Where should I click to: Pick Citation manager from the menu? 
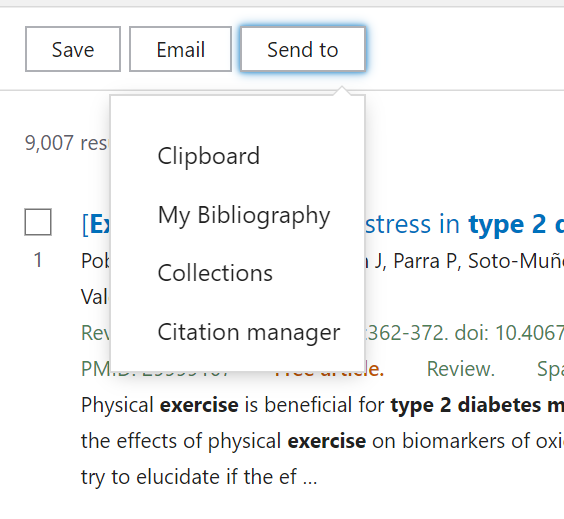[249, 332]
